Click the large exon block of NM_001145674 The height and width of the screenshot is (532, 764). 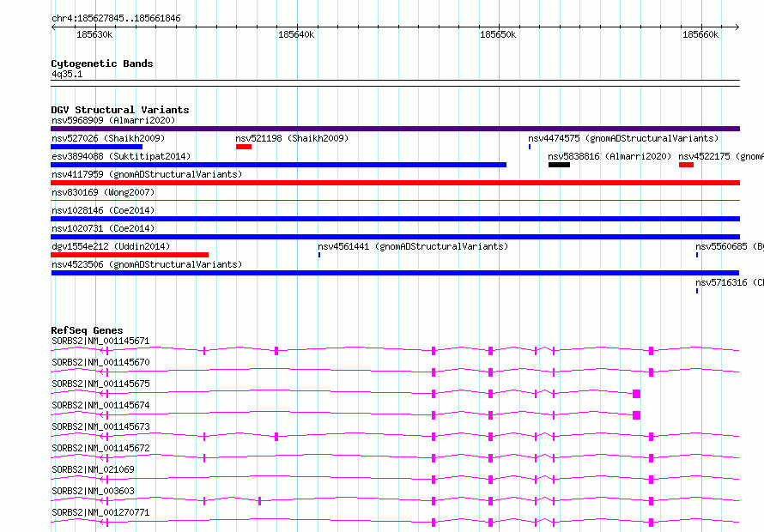(636, 415)
